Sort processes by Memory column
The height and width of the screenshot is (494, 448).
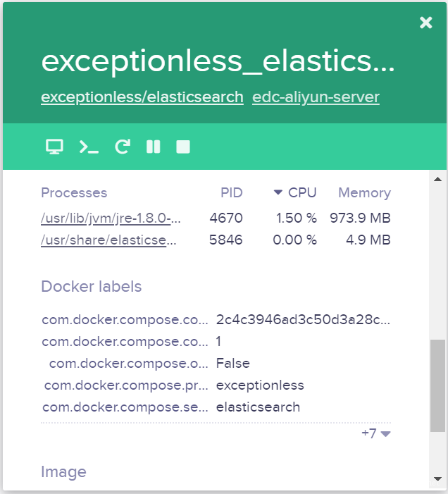(364, 192)
